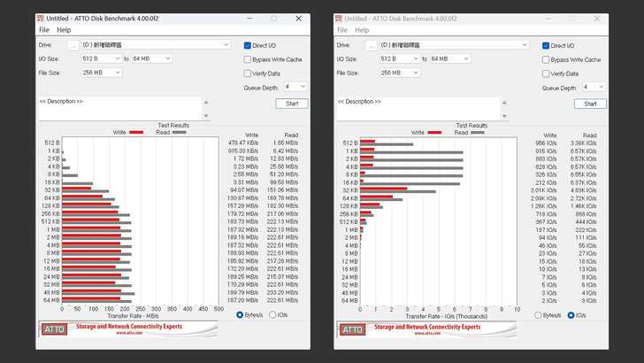Click description scroll up arrow in left window
644x363 pixels.
point(206,103)
